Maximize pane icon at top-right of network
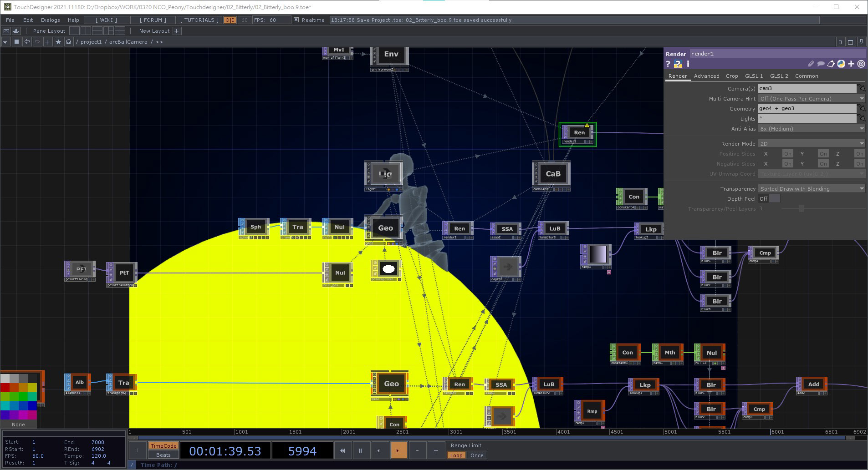This screenshot has height=470, width=868. 850,42
